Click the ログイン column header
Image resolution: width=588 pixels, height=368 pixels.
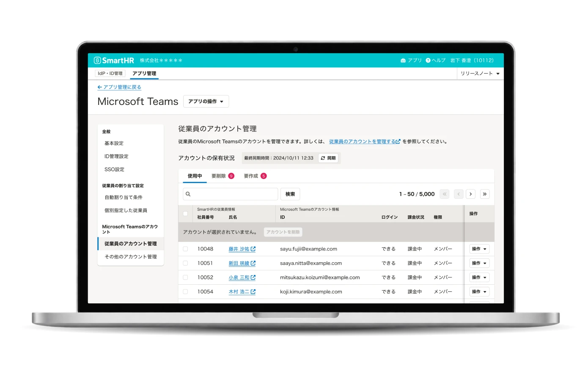[x=390, y=217]
